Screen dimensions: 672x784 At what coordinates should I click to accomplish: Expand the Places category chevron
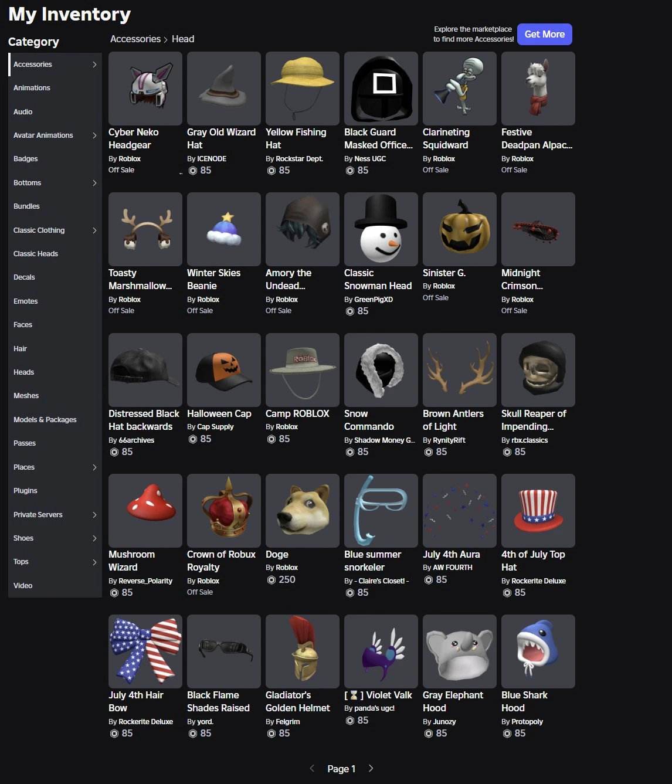(94, 467)
